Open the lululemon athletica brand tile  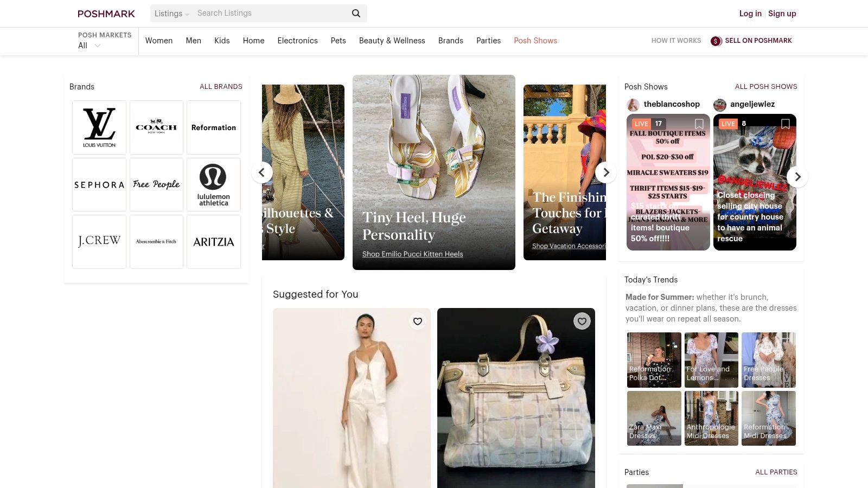[214, 184]
